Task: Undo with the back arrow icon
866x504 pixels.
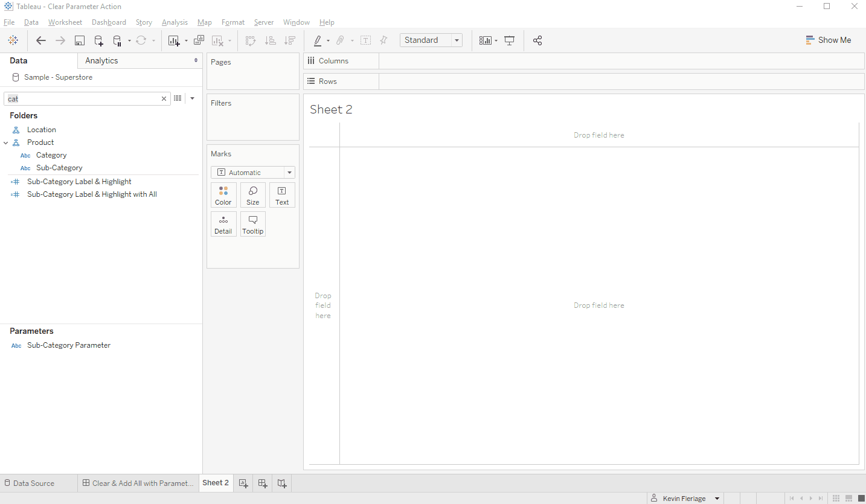Action: pos(41,40)
